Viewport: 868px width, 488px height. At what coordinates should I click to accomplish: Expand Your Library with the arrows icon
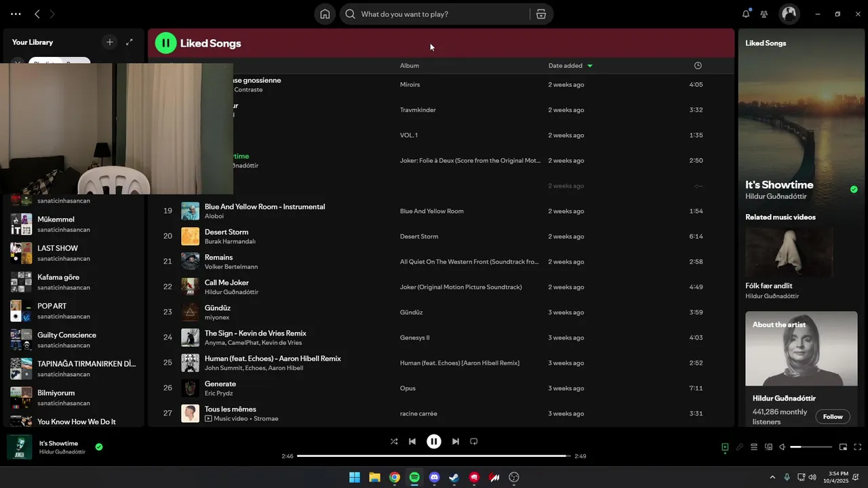[x=130, y=42]
